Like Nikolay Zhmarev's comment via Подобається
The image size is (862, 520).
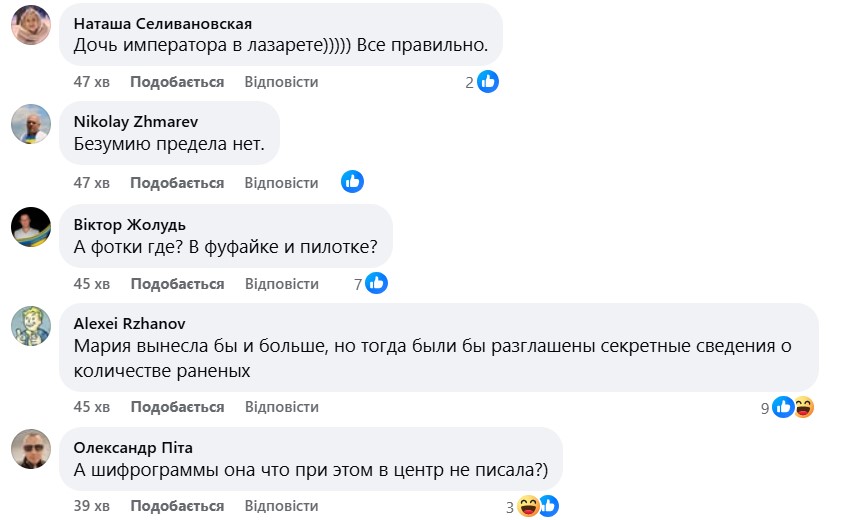pyautogui.click(x=177, y=183)
